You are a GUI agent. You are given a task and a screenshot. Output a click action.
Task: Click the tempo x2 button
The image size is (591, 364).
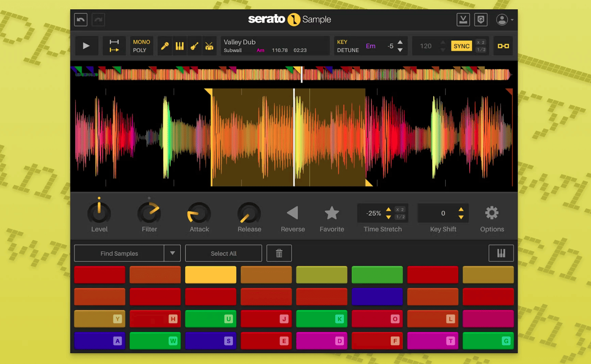tap(481, 42)
